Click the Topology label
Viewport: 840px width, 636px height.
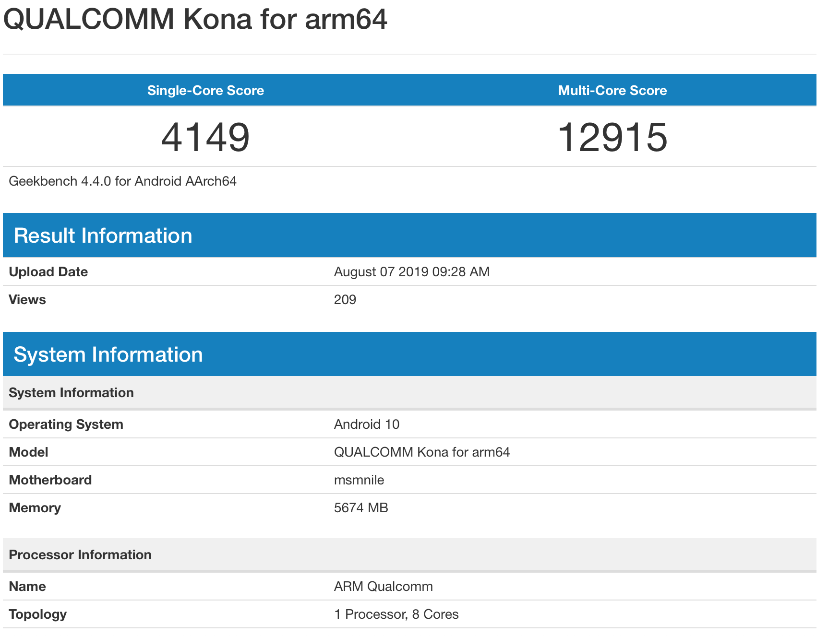pos(37,614)
